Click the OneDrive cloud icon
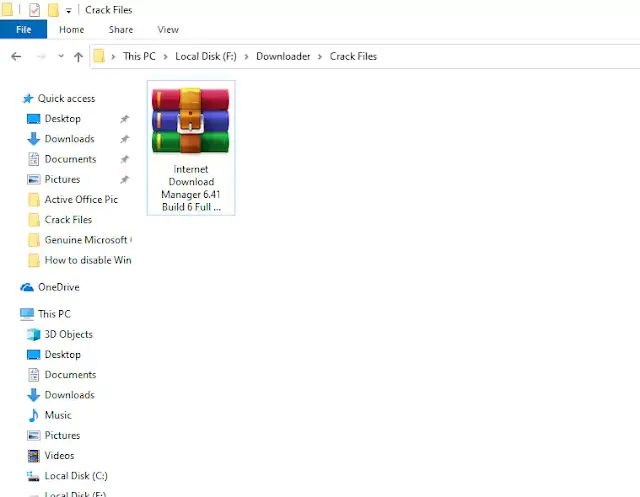Viewport: 640px width, 497px height. (27, 287)
